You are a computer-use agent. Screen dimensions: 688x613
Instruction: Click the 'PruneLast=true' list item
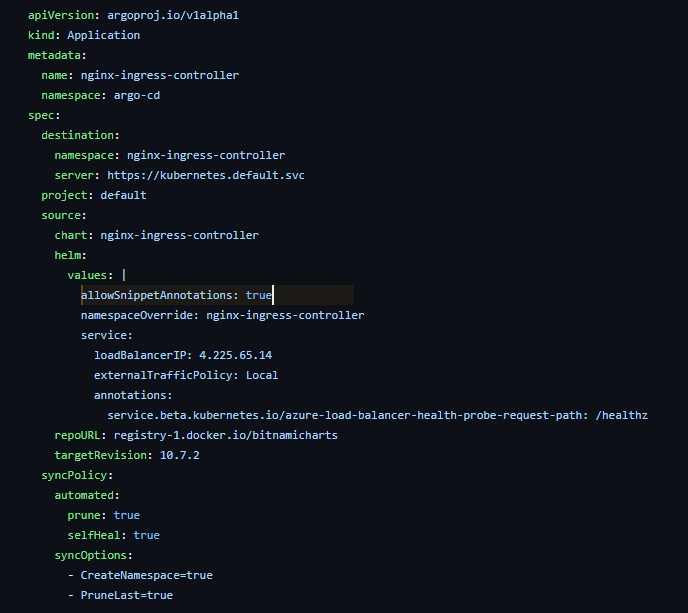pos(127,595)
